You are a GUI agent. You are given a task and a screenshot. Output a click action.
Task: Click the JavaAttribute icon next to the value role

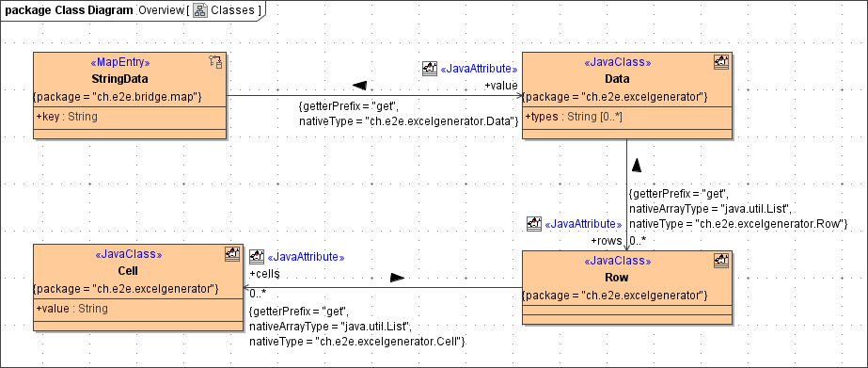point(430,69)
